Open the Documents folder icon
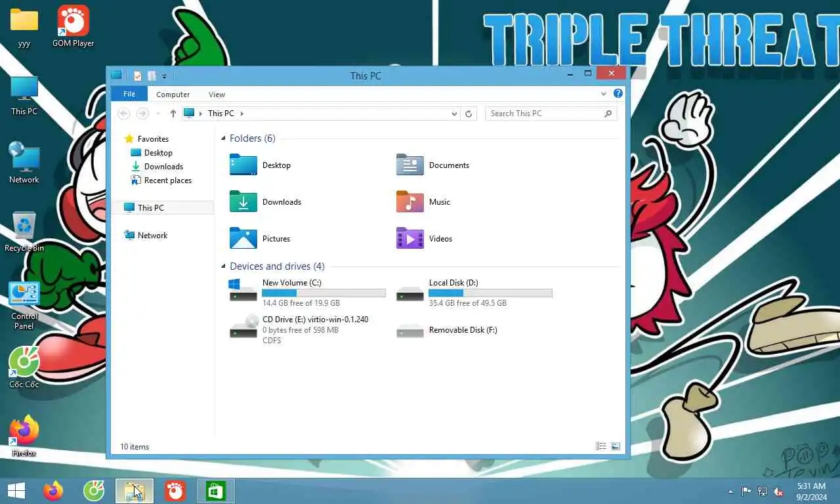 point(410,165)
